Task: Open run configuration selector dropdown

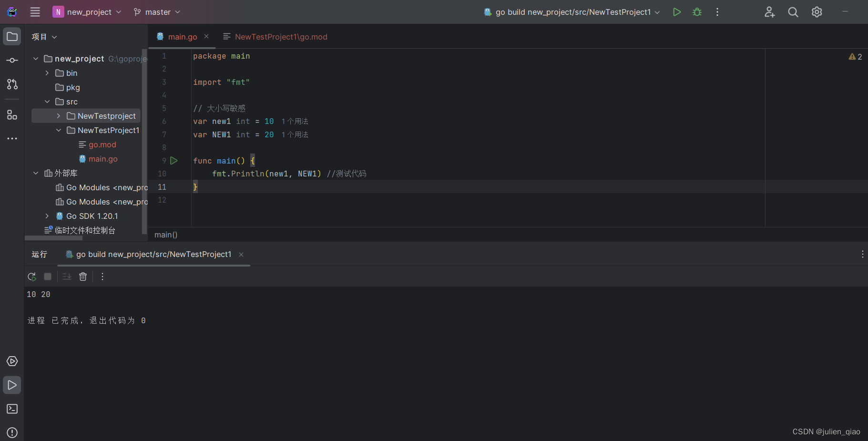Action: [572, 12]
